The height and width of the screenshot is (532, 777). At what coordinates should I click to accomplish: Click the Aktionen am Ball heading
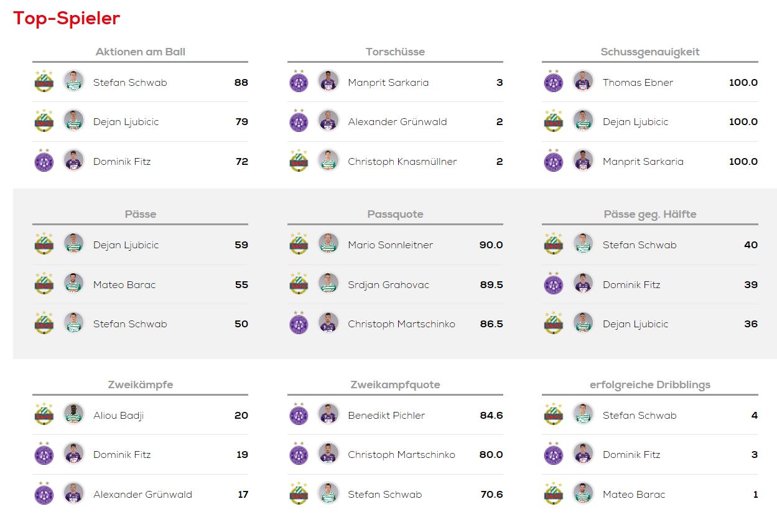click(141, 52)
